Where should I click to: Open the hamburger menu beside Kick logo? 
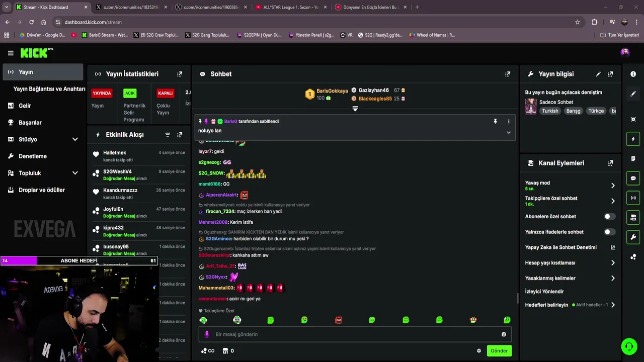point(11,53)
